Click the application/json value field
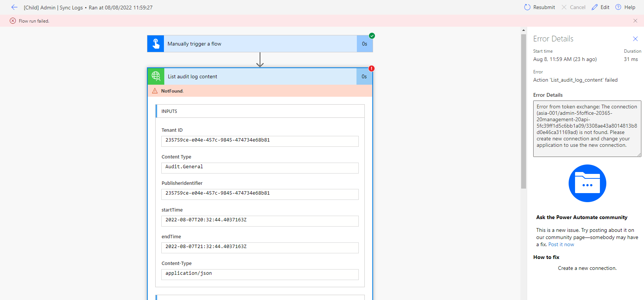Viewport: 644px width, 300px height. pyautogui.click(x=260, y=274)
